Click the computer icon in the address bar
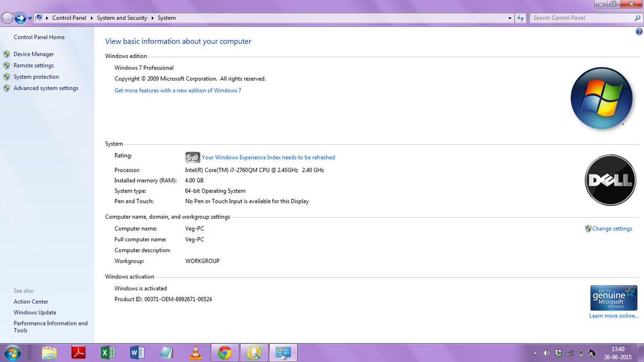The height and width of the screenshot is (362, 644). (x=39, y=18)
